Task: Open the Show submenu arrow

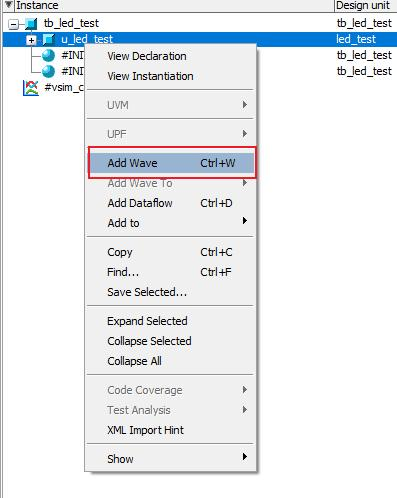Action: pos(245,456)
